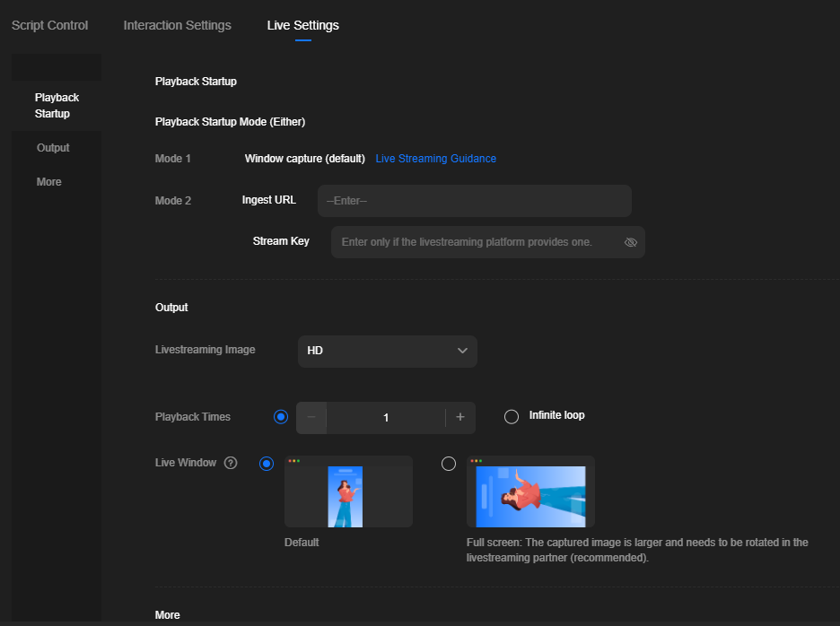Screen dimensions: 840x626
Task: Decrease playback times with minus button
Action: [x=311, y=417]
